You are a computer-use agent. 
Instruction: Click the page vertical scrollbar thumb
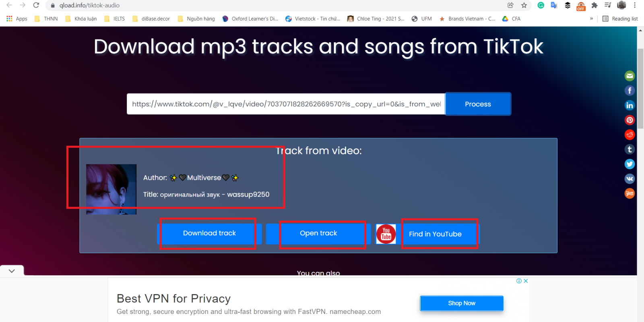640,89
